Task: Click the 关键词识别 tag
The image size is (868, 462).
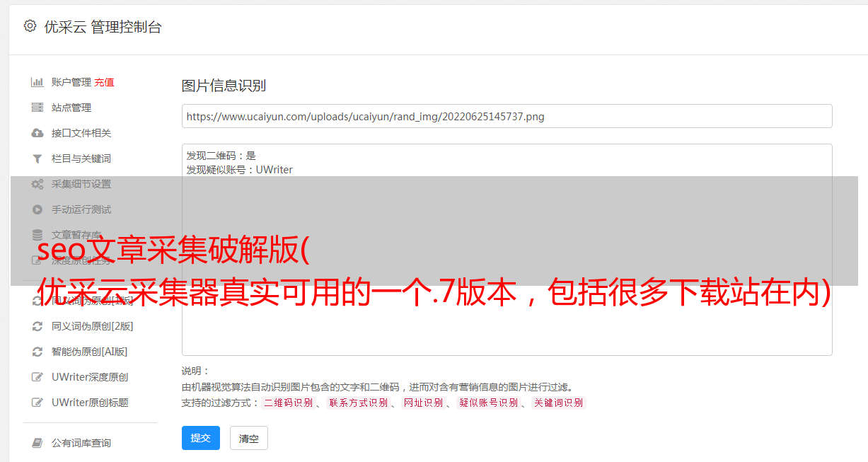Action: coord(558,403)
